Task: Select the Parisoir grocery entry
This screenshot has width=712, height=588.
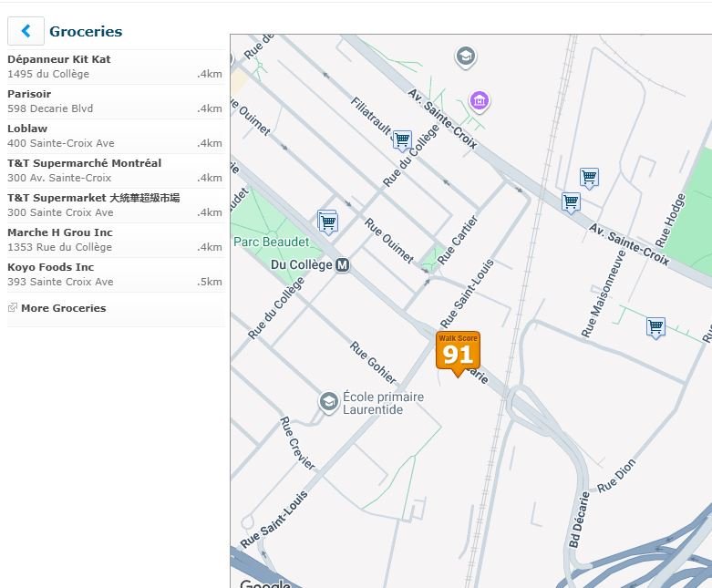Action: 116,101
